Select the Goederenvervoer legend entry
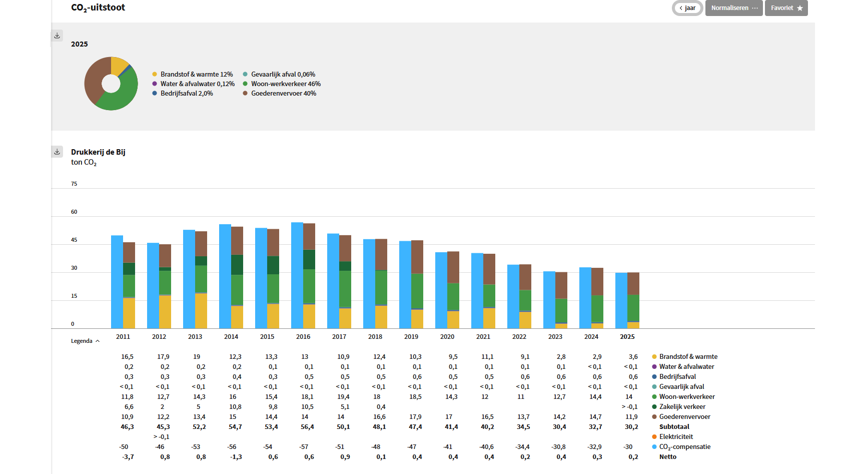 (681, 416)
